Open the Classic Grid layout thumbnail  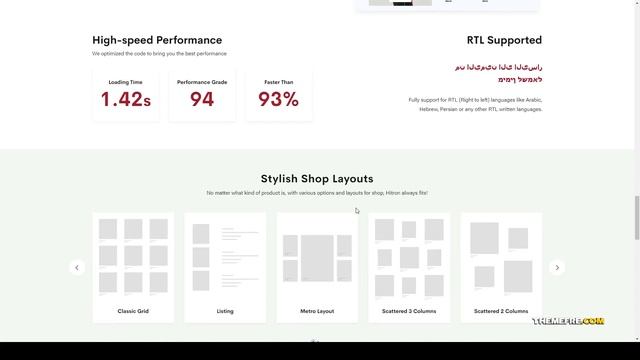click(x=133, y=267)
